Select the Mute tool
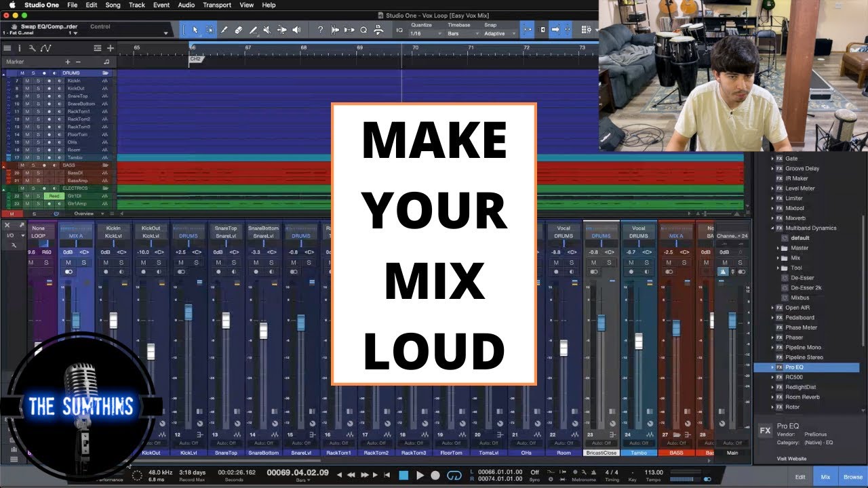This screenshot has height=488, width=868. [267, 30]
